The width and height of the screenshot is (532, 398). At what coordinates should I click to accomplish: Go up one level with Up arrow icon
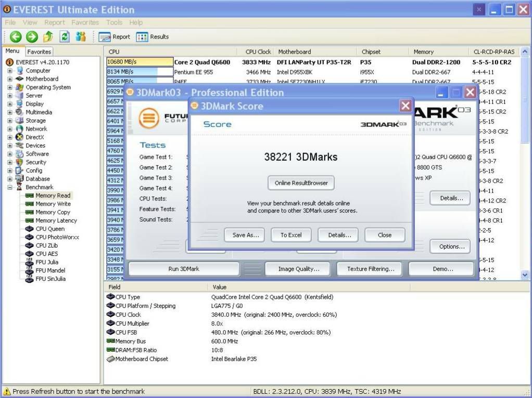click(48, 36)
